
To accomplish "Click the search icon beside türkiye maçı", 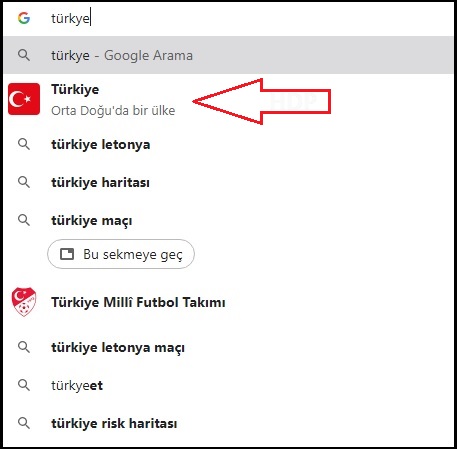I will tap(24, 220).
